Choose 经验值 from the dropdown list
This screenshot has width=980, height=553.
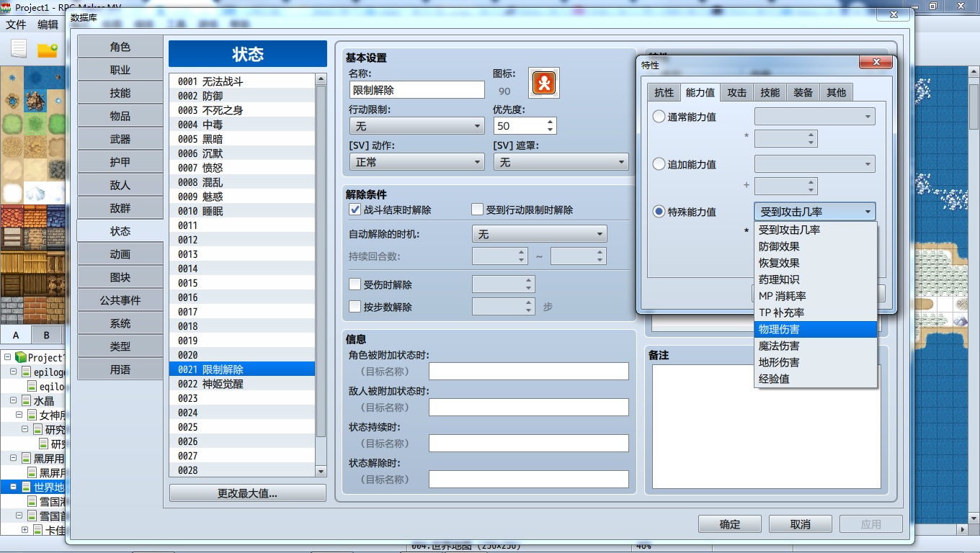(x=816, y=379)
